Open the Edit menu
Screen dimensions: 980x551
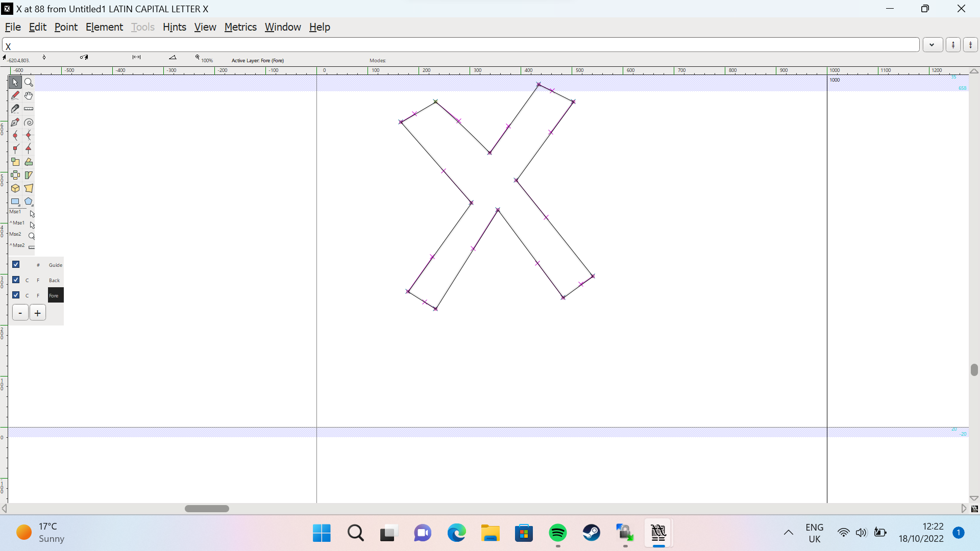38,27
